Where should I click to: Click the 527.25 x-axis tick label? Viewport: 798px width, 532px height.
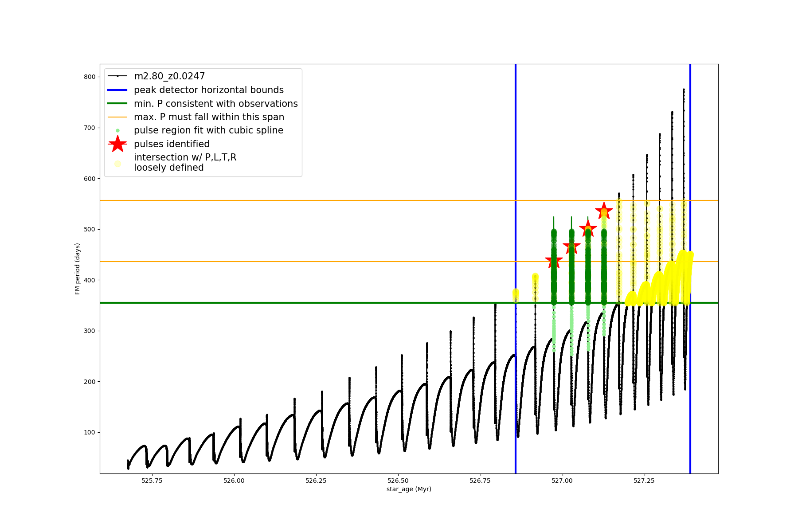click(644, 481)
